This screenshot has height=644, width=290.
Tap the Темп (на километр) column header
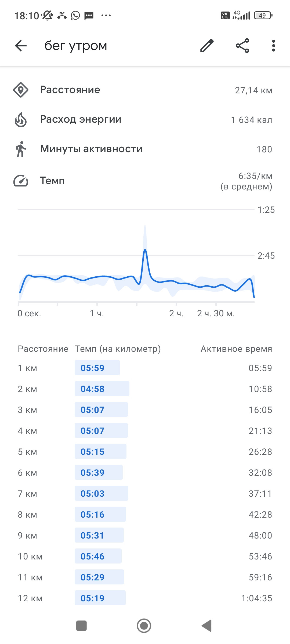click(x=118, y=349)
